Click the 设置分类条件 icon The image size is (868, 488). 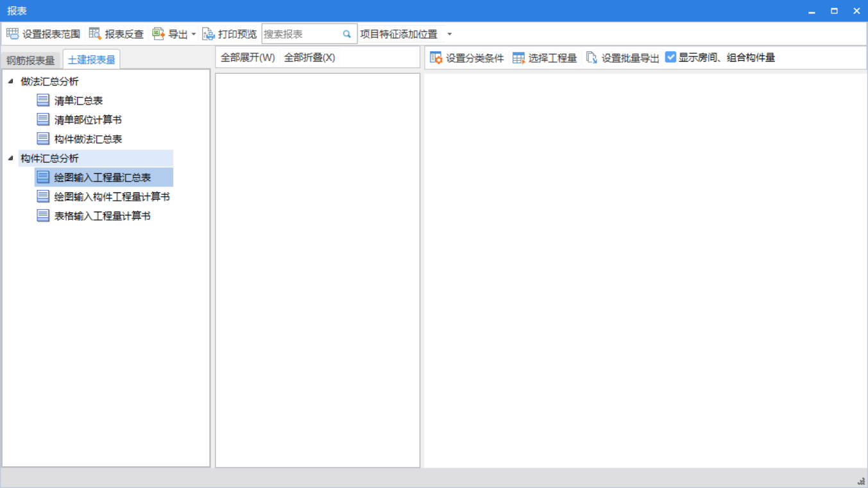point(436,58)
